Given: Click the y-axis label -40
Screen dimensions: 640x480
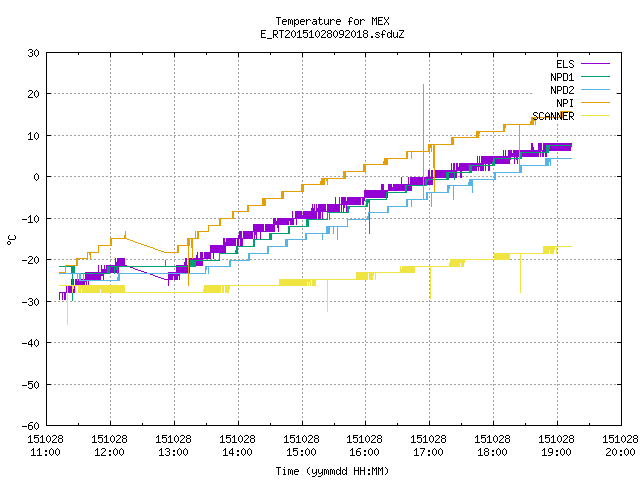Looking at the screenshot, I should (31, 343).
